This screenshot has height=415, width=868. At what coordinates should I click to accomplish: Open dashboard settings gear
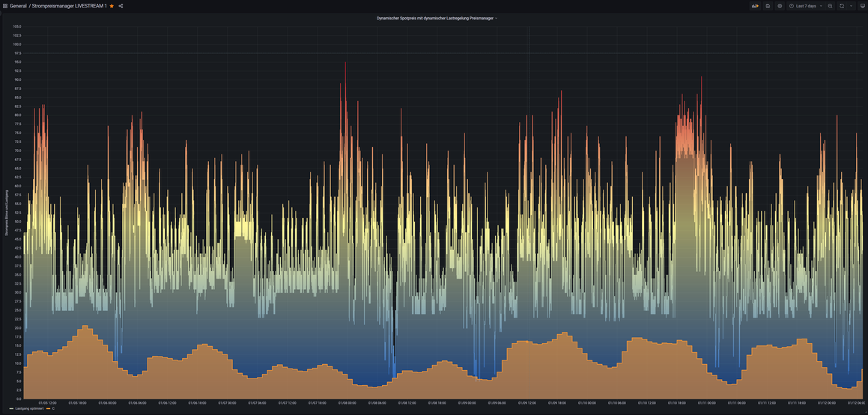[780, 5]
